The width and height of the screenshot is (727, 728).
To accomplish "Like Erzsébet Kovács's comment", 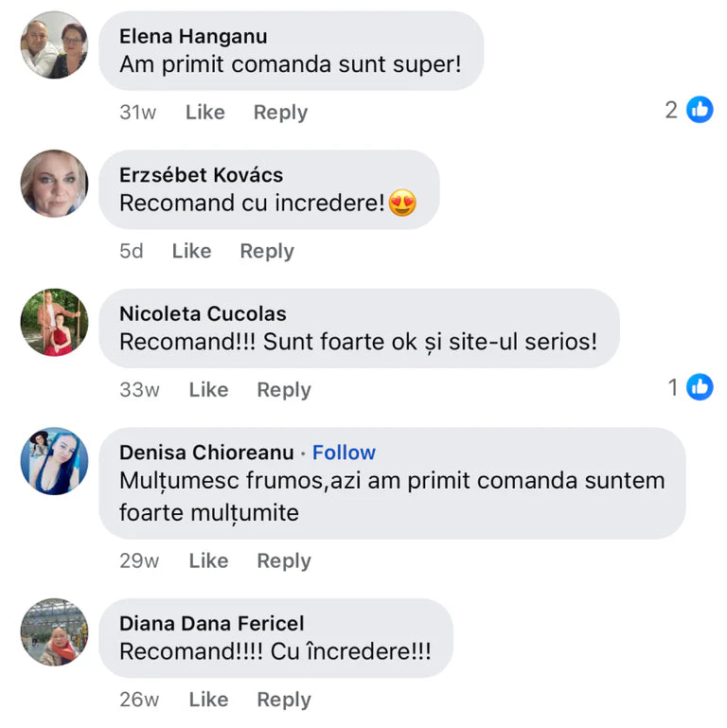I will [x=191, y=251].
